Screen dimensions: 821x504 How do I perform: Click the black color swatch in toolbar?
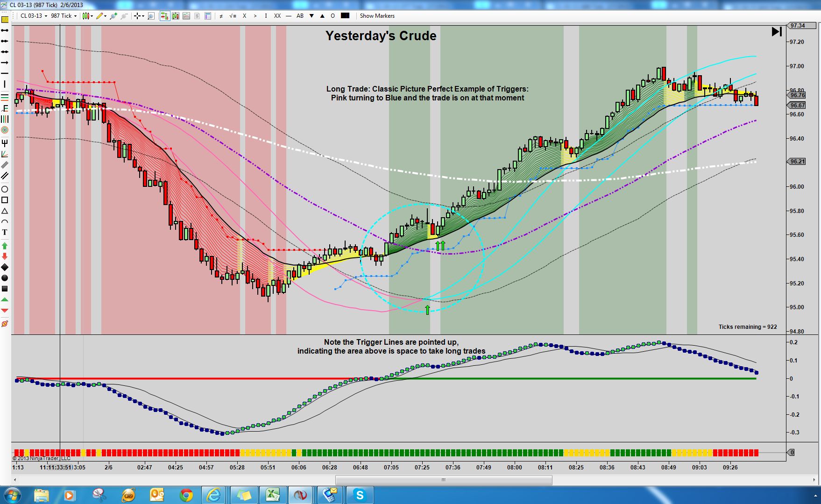coord(345,16)
